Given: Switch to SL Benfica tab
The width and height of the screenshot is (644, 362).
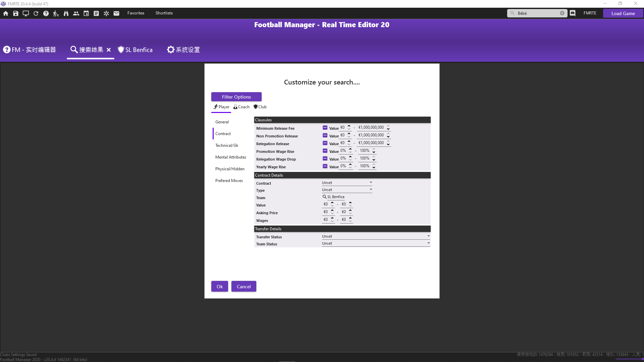Looking at the screenshot, I should click(x=135, y=50).
